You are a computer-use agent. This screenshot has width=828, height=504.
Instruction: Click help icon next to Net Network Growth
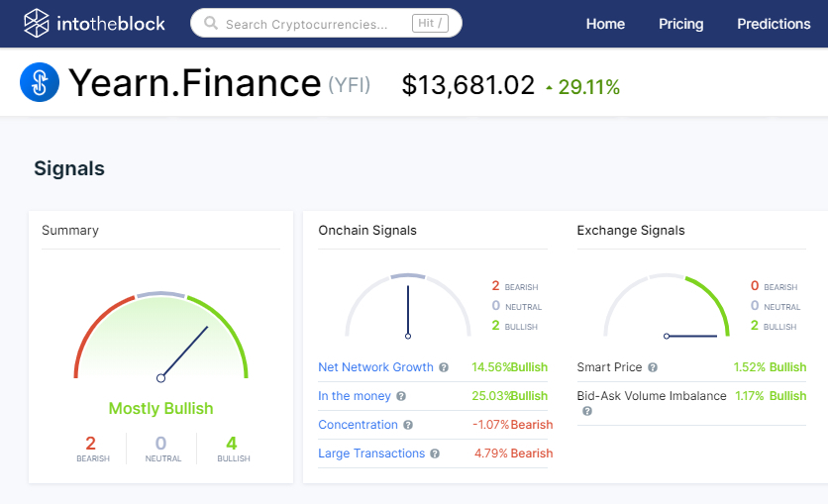[x=444, y=367]
